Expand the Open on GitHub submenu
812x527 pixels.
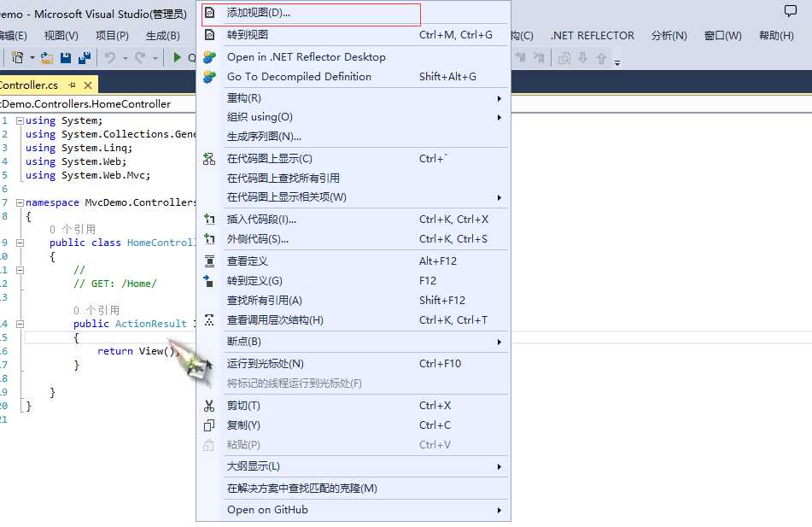pos(499,511)
